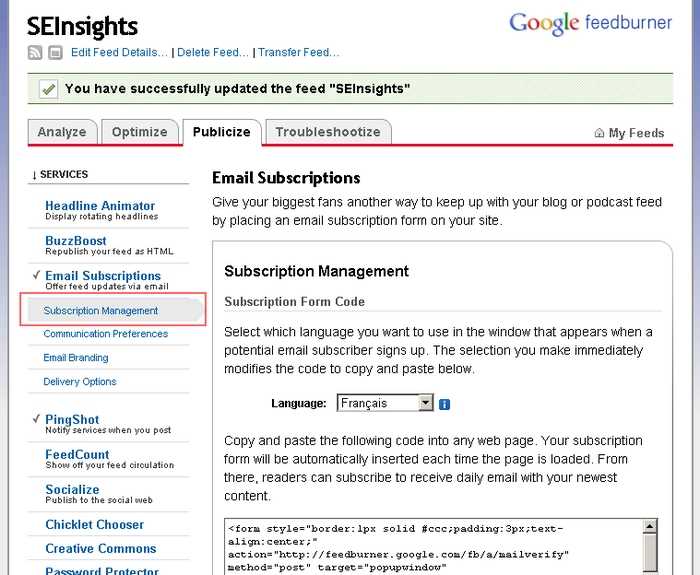Open the Headline Animator service

point(100,205)
